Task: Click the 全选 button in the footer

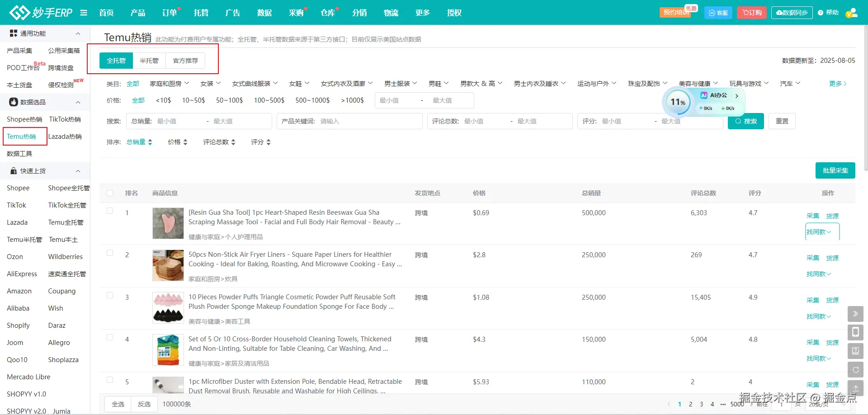Action: coord(118,404)
